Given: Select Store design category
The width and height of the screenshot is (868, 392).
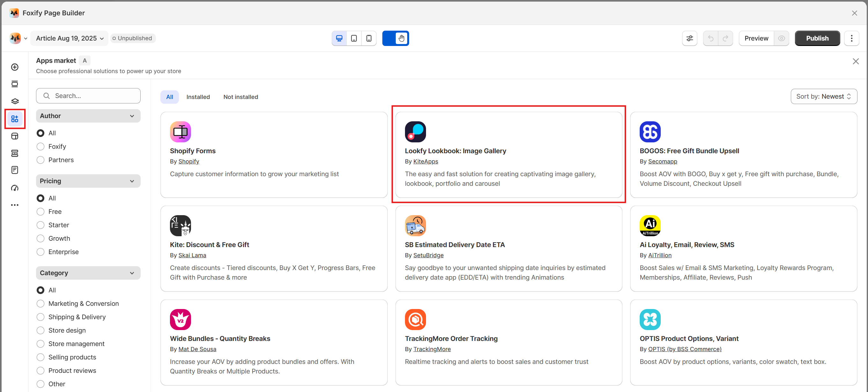Looking at the screenshot, I should [x=40, y=330].
